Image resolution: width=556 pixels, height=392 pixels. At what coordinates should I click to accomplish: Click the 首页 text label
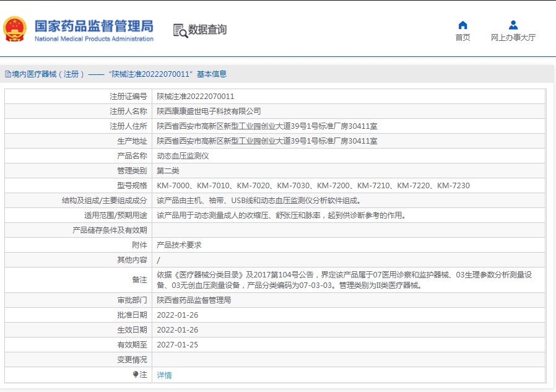coord(463,37)
